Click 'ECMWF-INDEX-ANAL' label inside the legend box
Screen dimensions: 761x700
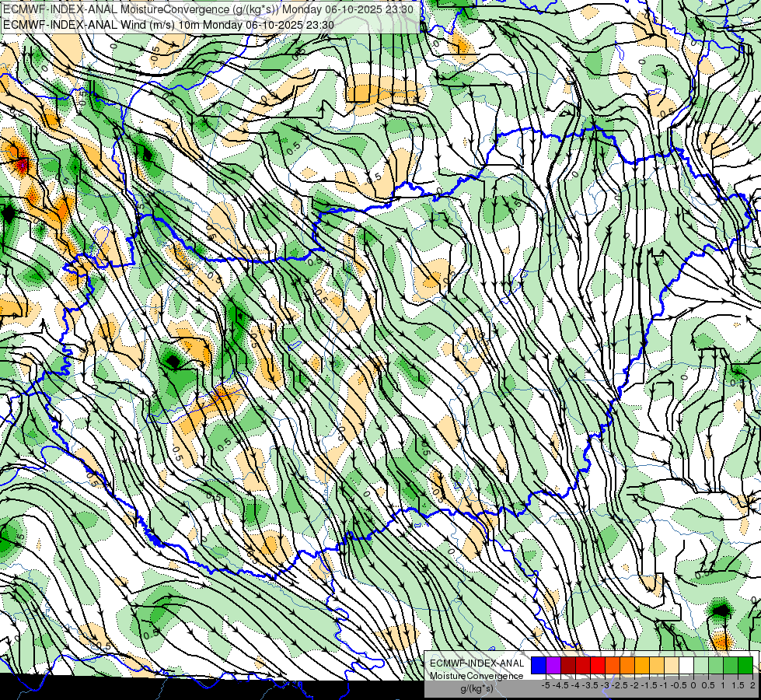[476, 663]
